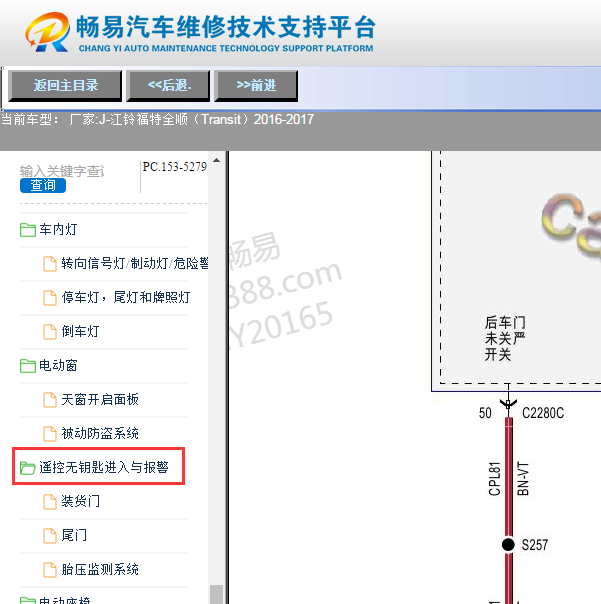Click the PC.153-5279 text in sidebar

click(x=175, y=166)
